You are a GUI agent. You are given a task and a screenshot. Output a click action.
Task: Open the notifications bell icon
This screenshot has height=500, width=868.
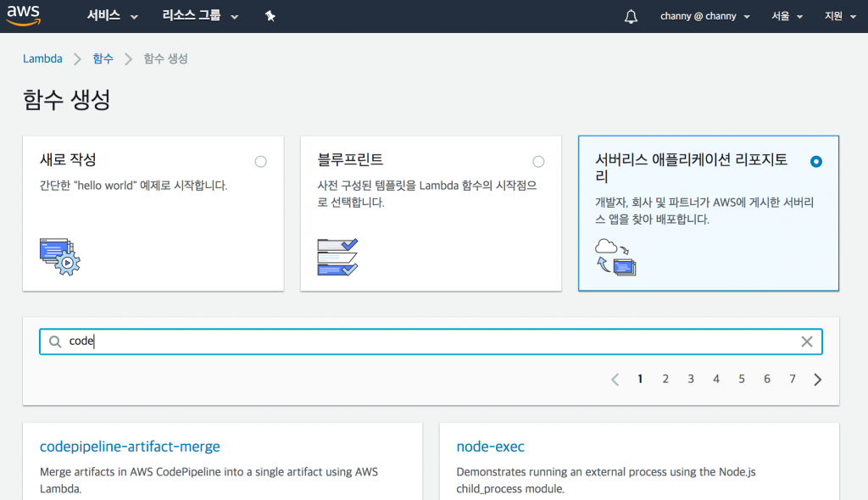(631, 17)
